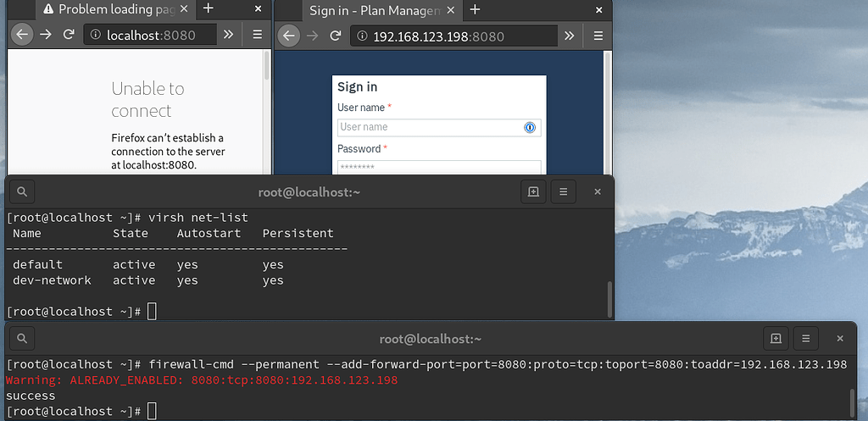Expand overflow chevron beside localhost:8080 address

[228, 35]
